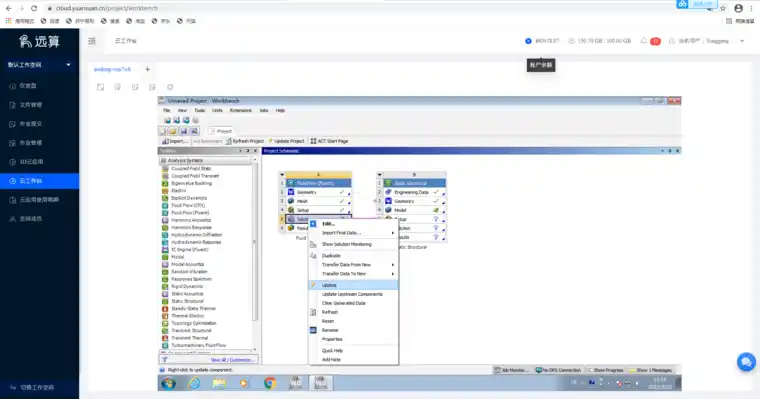Click Update Project button
Image resolution: width=760 pixels, height=399 pixels.
click(x=286, y=141)
